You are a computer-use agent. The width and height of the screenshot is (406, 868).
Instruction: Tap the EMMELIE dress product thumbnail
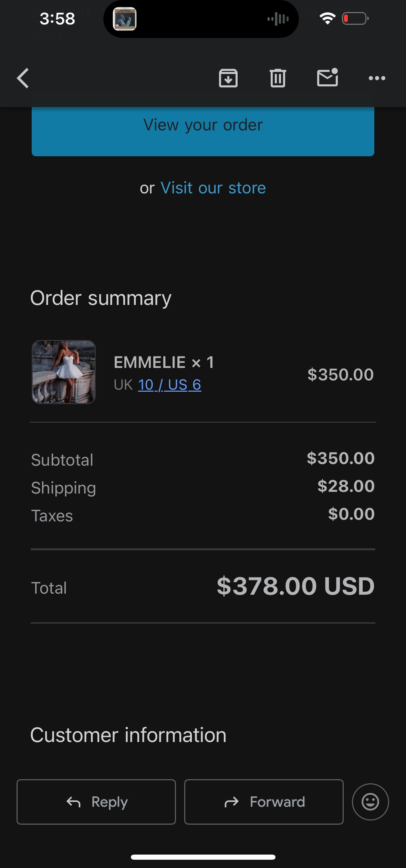64,372
